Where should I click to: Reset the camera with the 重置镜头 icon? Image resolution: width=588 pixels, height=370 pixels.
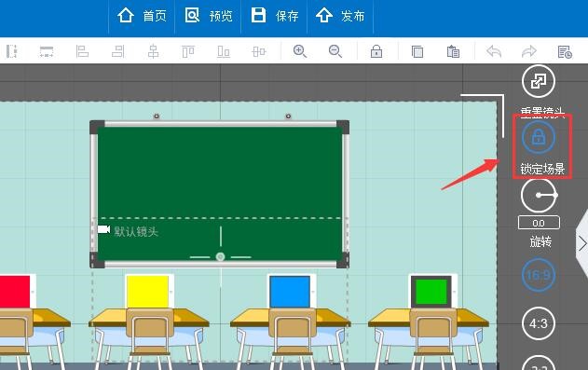(539, 81)
